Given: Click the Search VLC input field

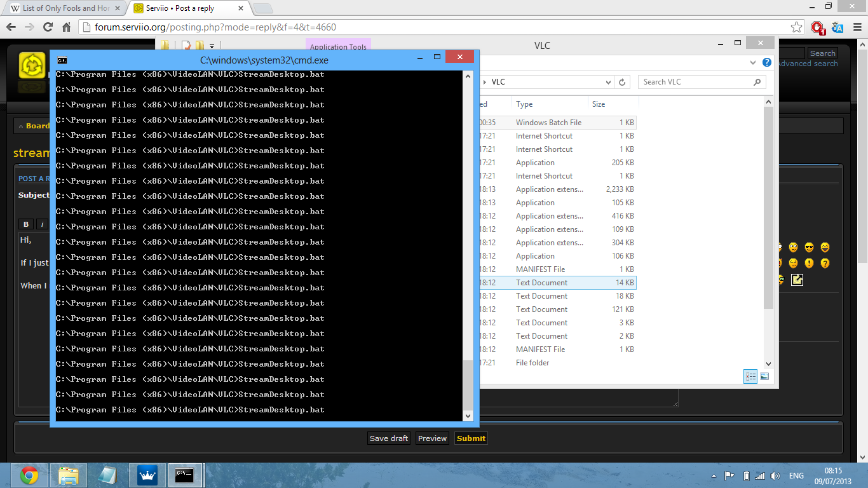Looking at the screenshot, I should pyautogui.click(x=696, y=82).
